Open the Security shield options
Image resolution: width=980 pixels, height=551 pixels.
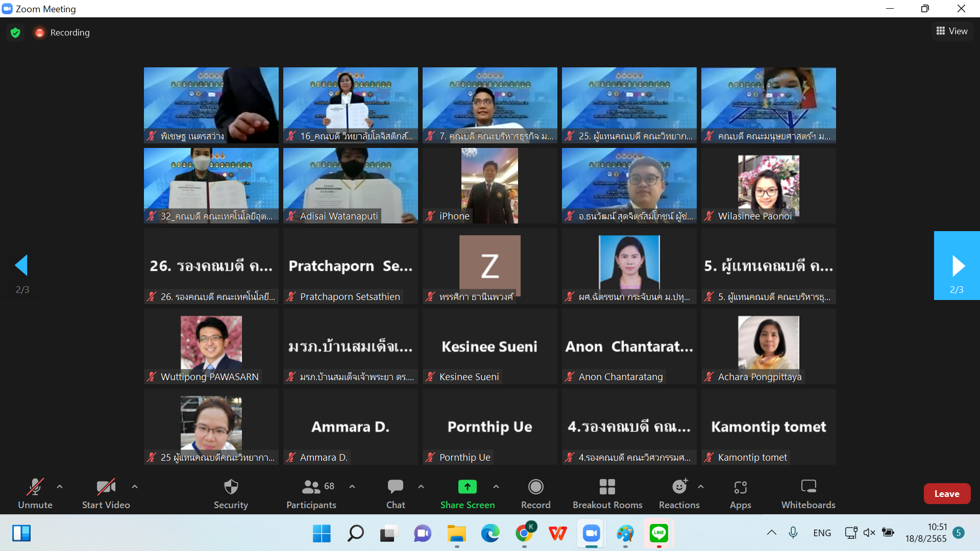[231, 493]
